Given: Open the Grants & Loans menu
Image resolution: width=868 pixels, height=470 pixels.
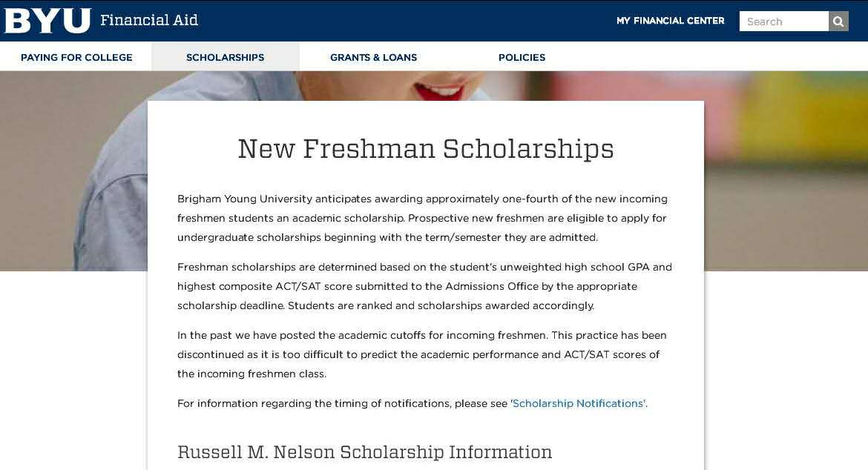Looking at the screenshot, I should click(373, 57).
